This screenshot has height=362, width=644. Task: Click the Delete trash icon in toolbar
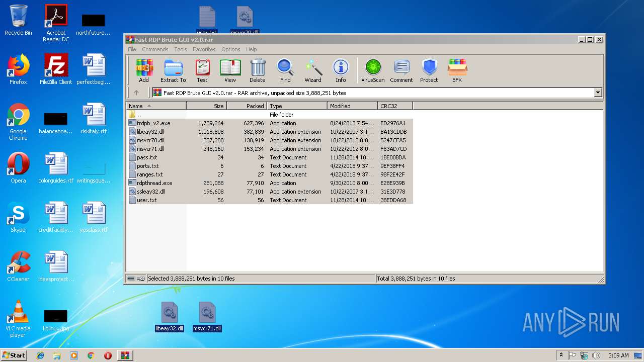coord(257,70)
